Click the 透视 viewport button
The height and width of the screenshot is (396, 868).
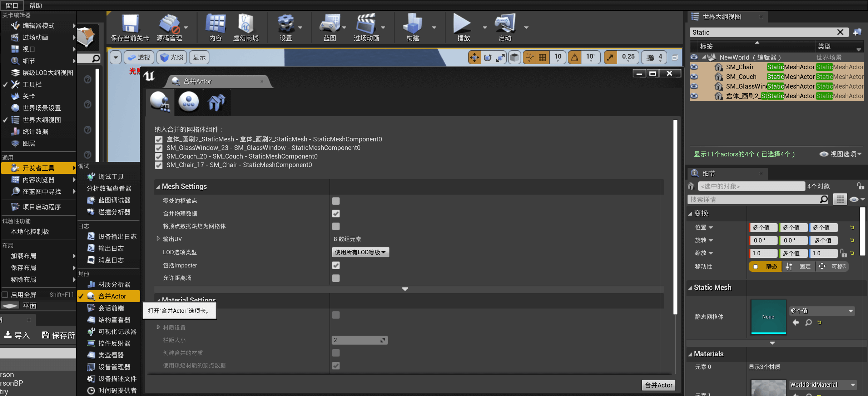pyautogui.click(x=139, y=57)
